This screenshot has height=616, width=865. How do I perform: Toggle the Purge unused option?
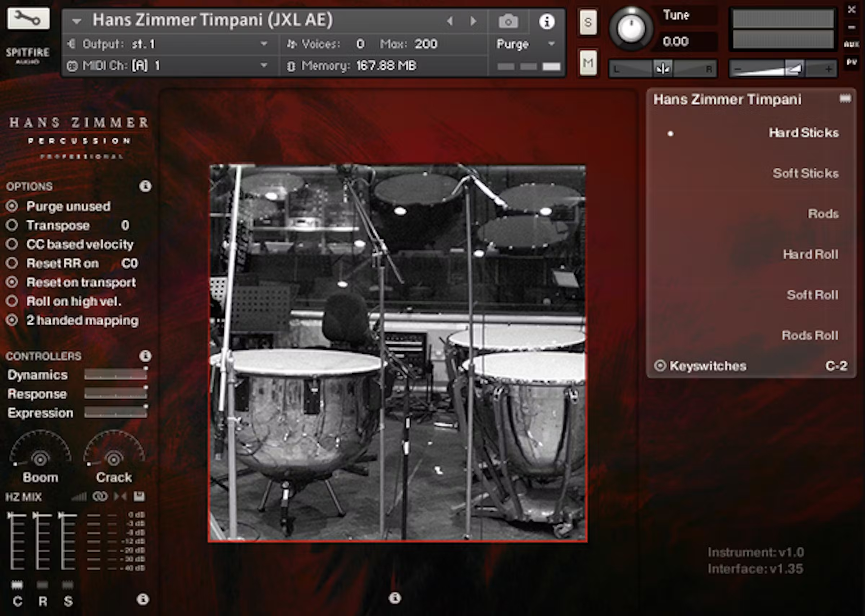(12, 206)
